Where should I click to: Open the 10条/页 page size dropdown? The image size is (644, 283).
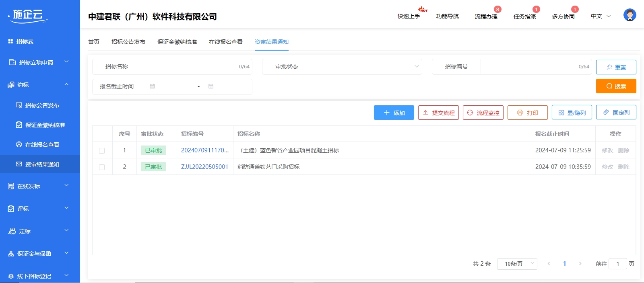[x=517, y=264]
